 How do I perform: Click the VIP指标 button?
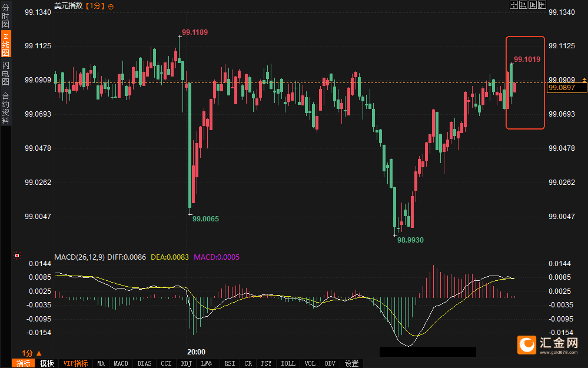75,363
